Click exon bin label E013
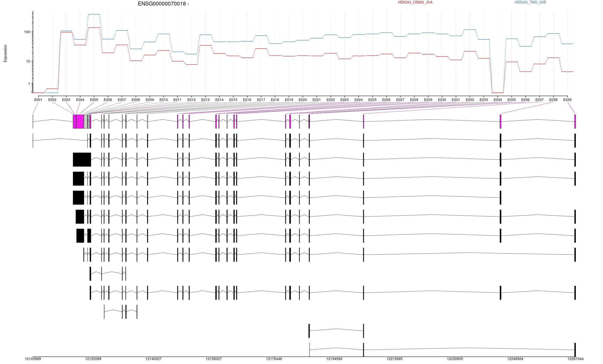The width and height of the screenshot is (603, 364). coord(205,100)
